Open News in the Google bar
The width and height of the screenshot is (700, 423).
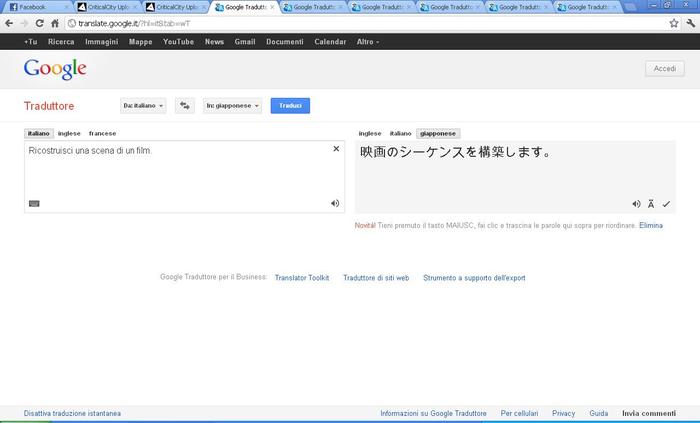(214, 41)
